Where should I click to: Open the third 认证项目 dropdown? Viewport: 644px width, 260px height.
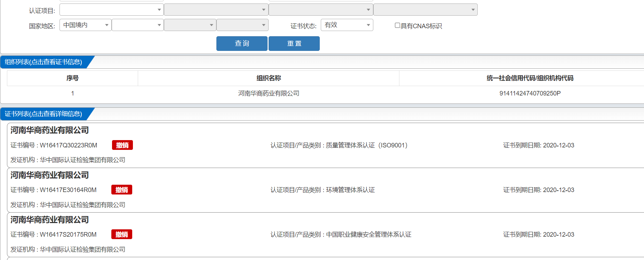pos(321,10)
